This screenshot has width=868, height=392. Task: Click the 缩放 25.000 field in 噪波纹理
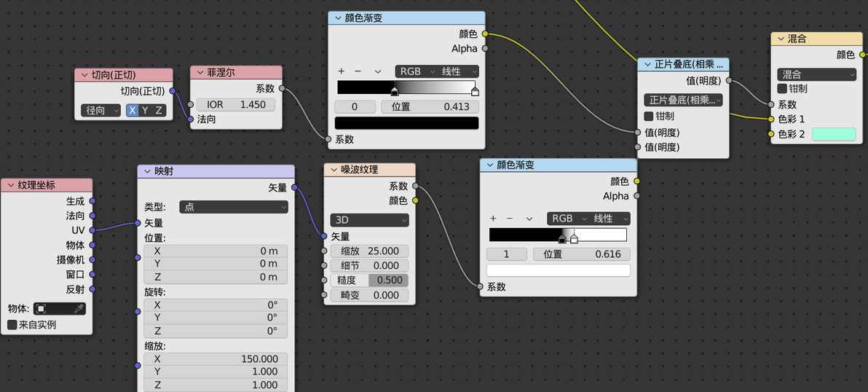(x=370, y=251)
